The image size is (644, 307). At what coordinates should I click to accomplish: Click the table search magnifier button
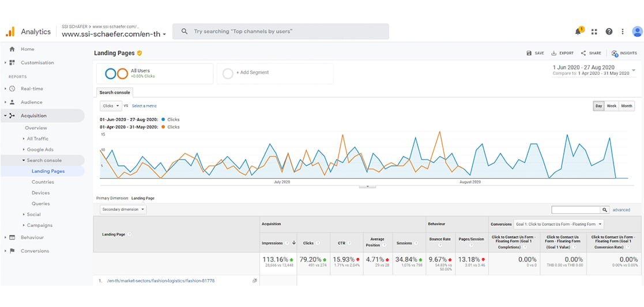(x=605, y=210)
